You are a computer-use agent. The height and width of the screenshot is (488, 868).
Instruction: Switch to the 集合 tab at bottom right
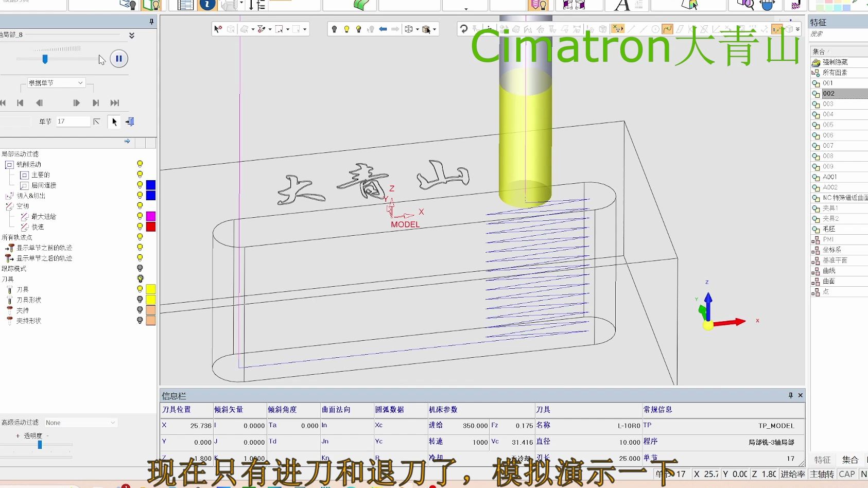coord(849,460)
